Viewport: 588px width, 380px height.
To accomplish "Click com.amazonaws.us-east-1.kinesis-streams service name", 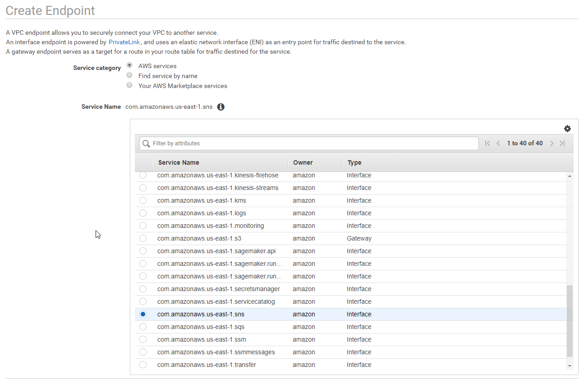I will click(x=218, y=188).
